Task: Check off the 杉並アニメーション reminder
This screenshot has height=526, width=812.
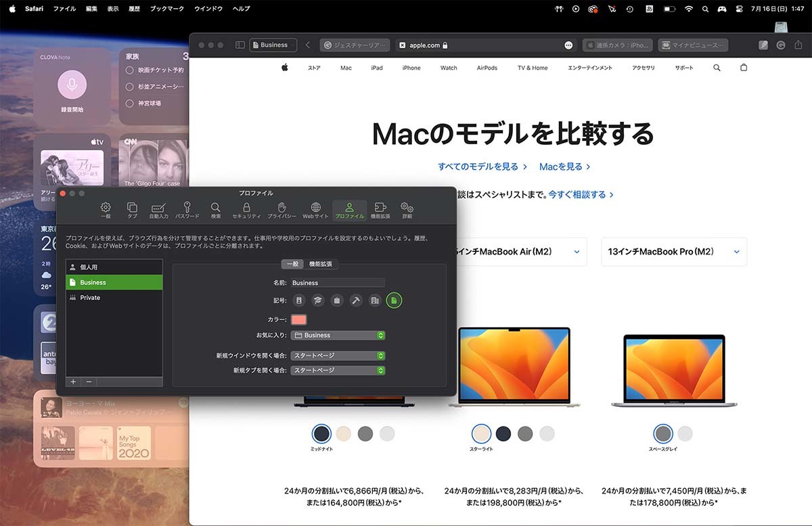Action: point(130,87)
